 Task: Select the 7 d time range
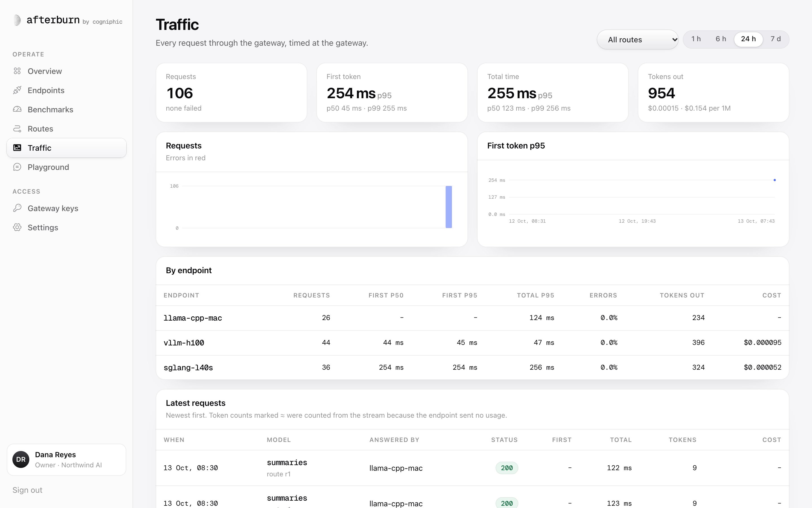click(x=775, y=39)
